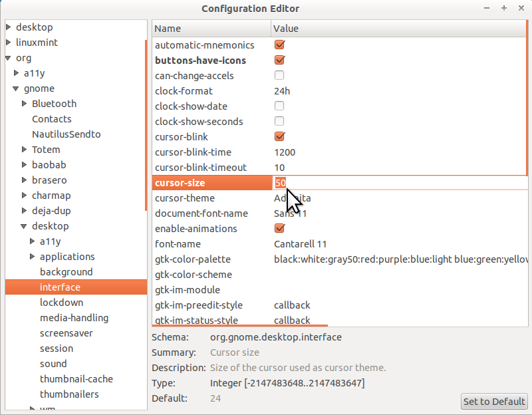Click the Set to Default button
This screenshot has height=415, width=532.
click(494, 402)
